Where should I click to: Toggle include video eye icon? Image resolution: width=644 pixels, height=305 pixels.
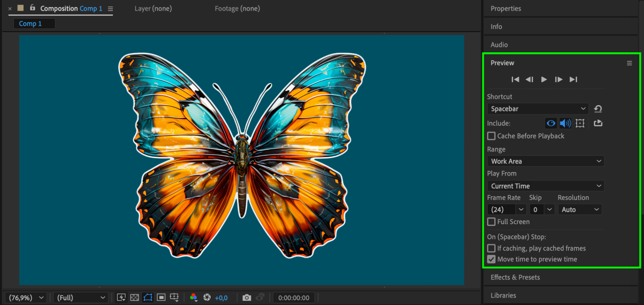pos(551,123)
